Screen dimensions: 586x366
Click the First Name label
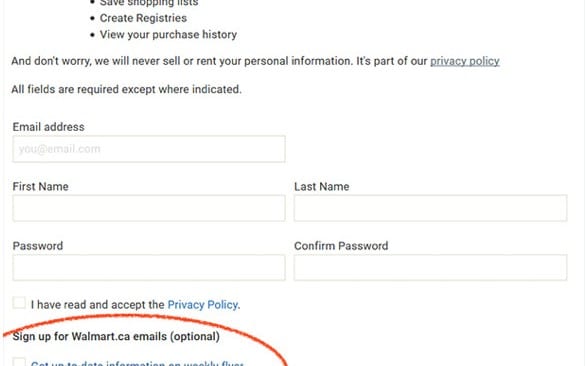coord(40,186)
